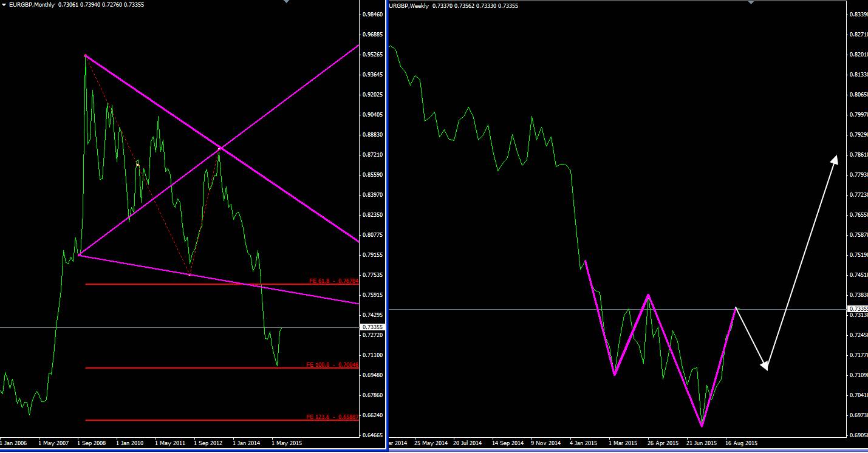The height and width of the screenshot is (453, 868).
Task: Click the lower tip of the short white arrow
Action: tap(765, 368)
